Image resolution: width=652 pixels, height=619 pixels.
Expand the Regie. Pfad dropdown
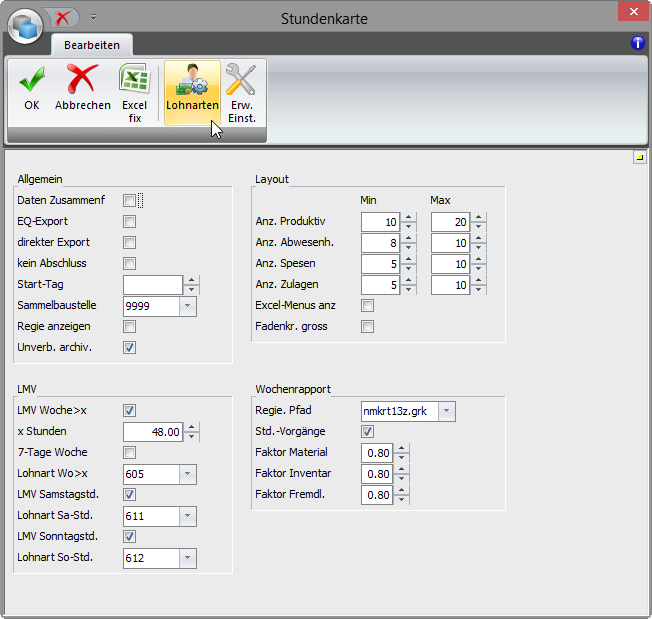[x=446, y=411]
